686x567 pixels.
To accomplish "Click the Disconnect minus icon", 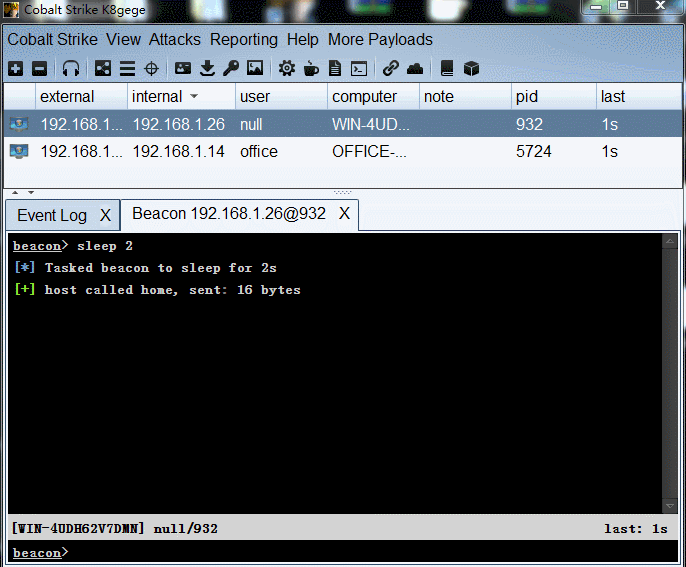I will tap(39, 69).
